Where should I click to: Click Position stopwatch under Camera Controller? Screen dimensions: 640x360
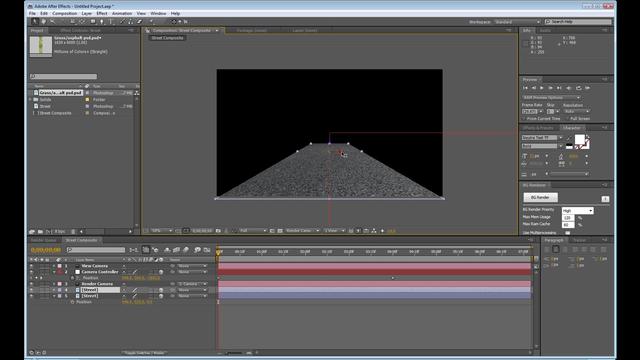(x=72, y=278)
